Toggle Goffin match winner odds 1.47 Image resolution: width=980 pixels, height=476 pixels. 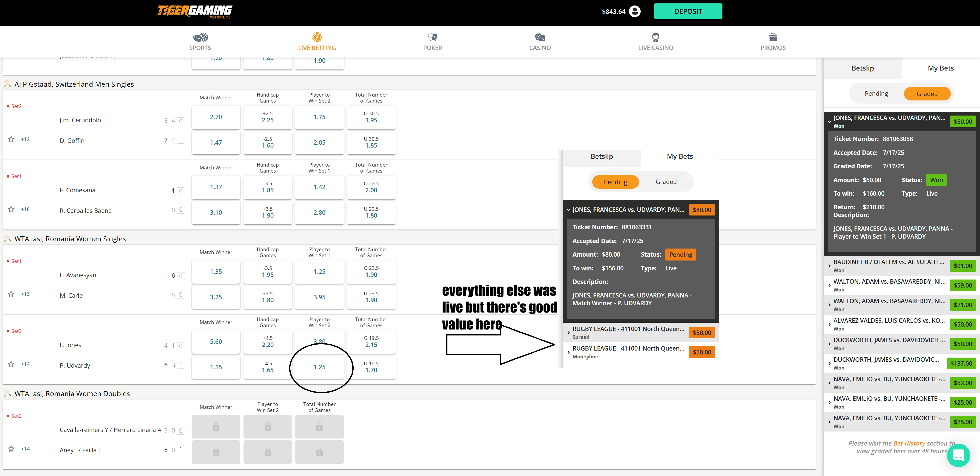coord(216,142)
